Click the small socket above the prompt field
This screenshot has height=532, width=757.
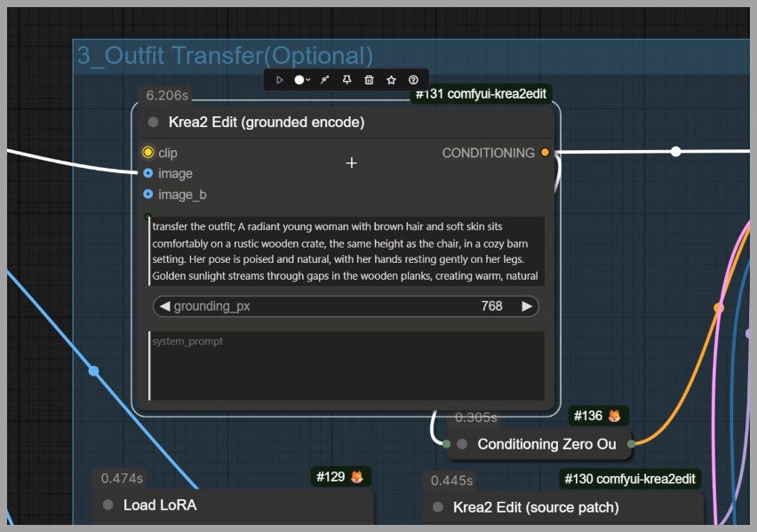click(x=148, y=216)
